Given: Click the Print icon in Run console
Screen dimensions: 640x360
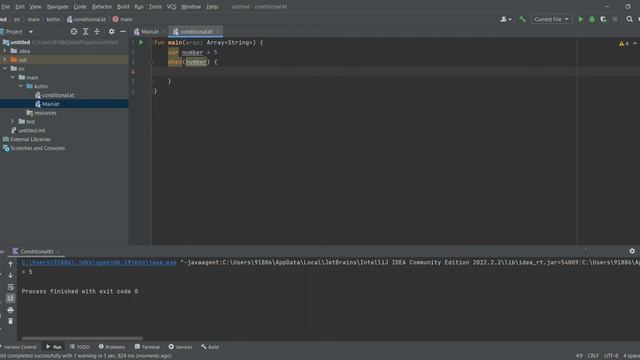Looking at the screenshot, I should [11, 310].
